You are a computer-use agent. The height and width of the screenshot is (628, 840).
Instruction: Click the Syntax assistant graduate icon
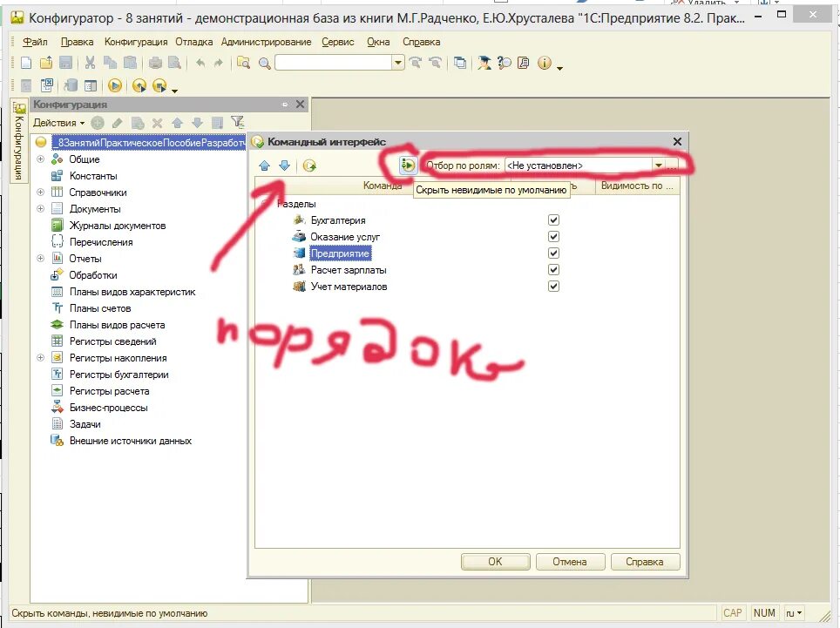484,64
